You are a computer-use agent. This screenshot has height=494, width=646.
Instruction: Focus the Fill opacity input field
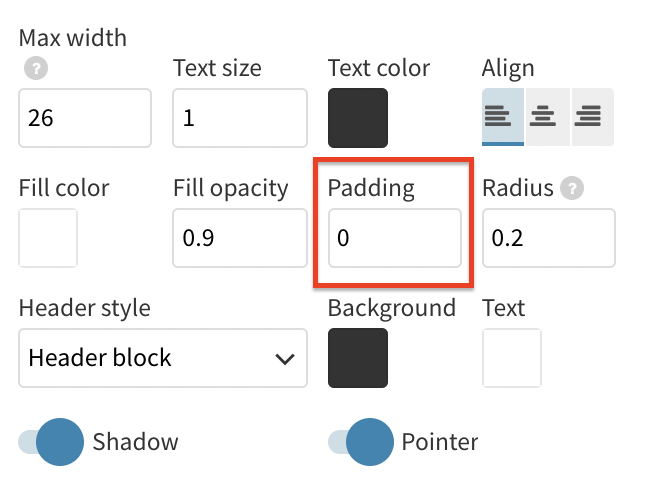[240, 238]
